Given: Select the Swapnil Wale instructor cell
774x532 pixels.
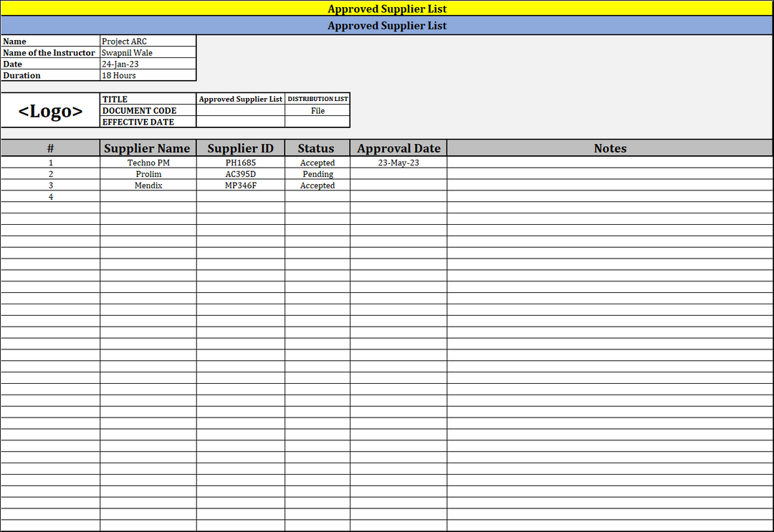Looking at the screenshot, I should coord(148,53).
